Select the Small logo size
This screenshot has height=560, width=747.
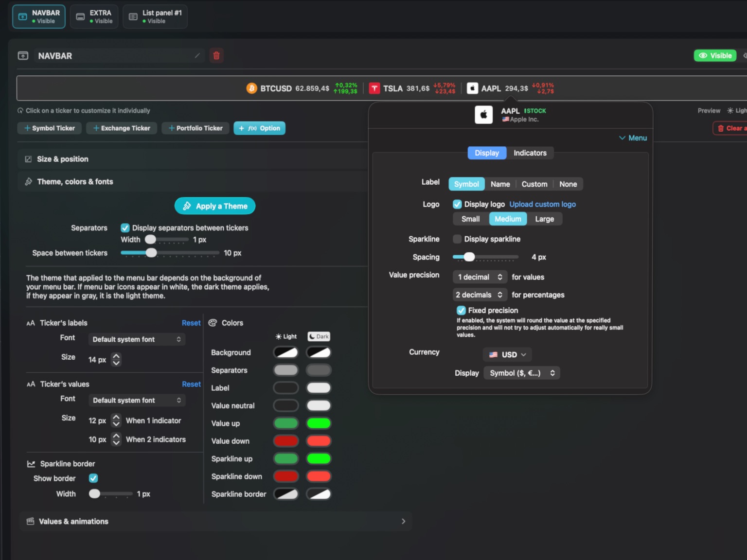[470, 219]
